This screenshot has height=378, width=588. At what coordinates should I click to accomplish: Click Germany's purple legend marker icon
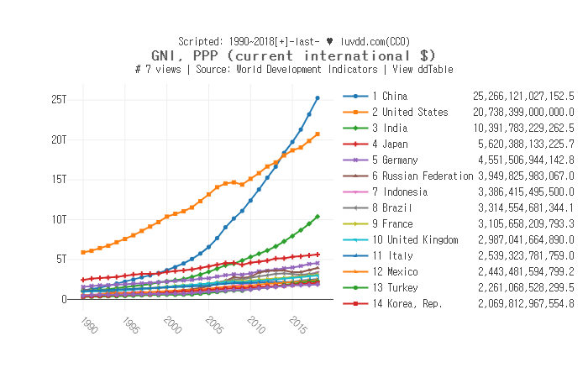click(x=356, y=160)
